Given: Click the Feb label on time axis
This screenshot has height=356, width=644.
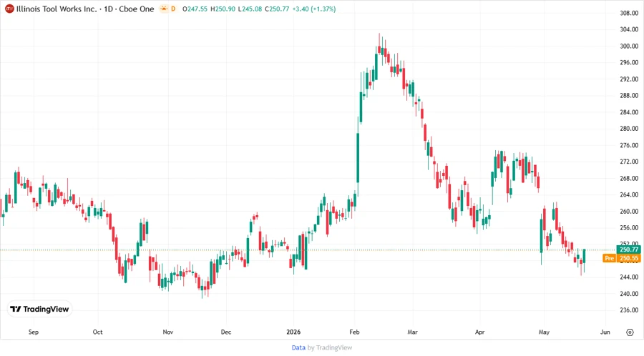Looking at the screenshot, I should coord(354,332).
